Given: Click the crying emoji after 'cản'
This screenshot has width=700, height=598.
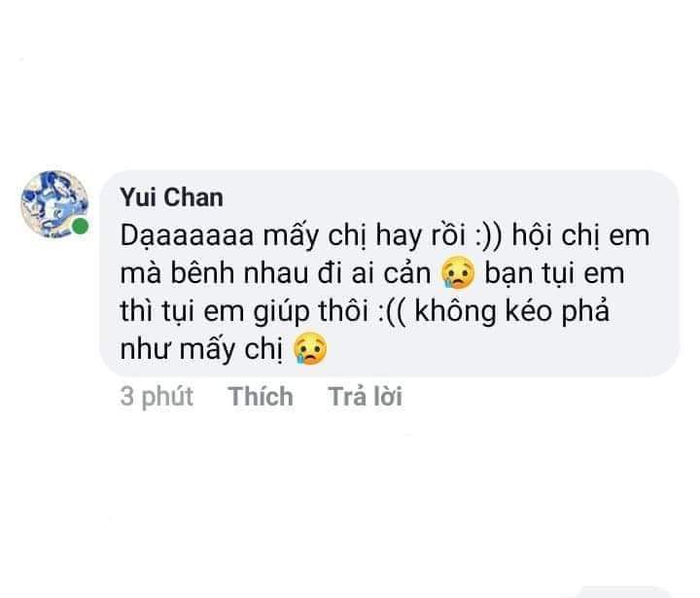Looking at the screenshot, I should (458, 272).
